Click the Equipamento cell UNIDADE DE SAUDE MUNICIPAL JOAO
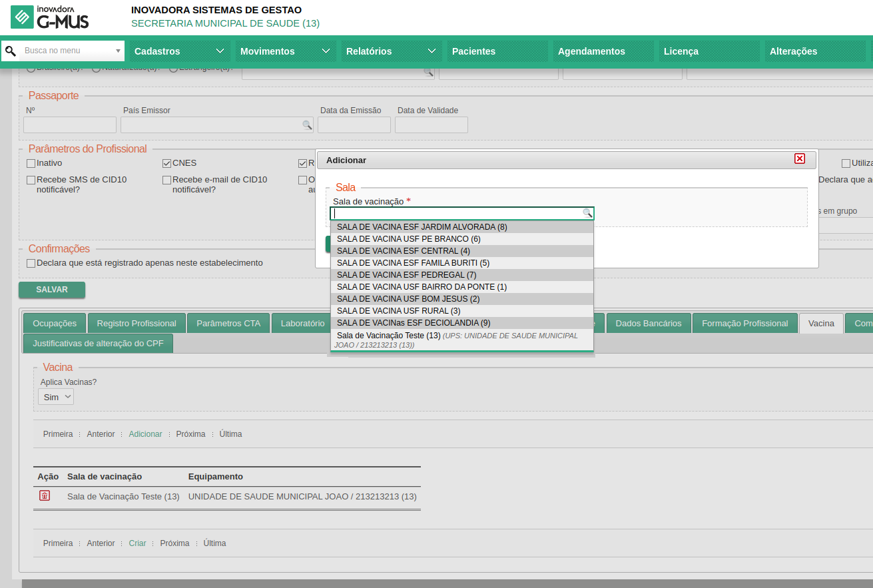 pyautogui.click(x=302, y=497)
